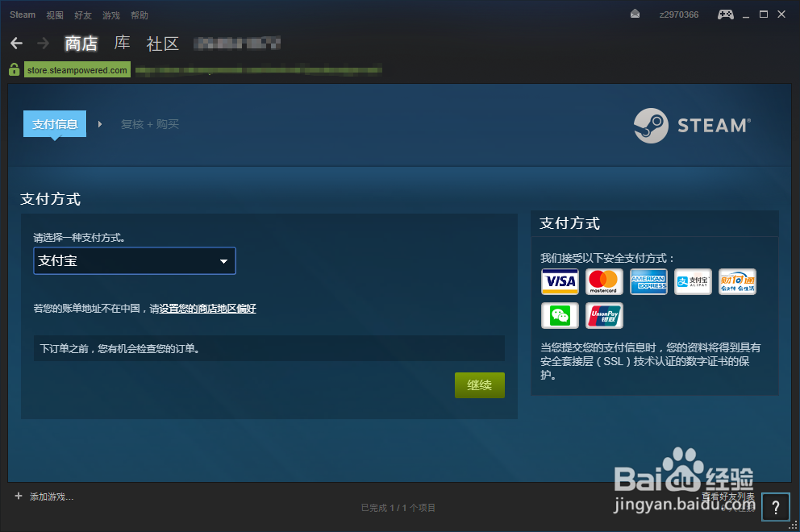Go forward with the right arrow
The width and height of the screenshot is (800, 532).
[44, 44]
